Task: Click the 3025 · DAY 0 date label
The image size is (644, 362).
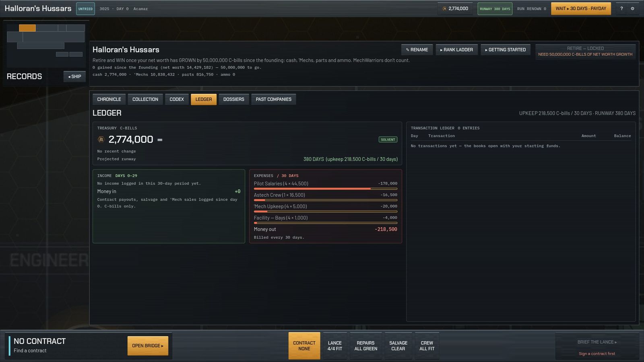Action: [x=114, y=9]
